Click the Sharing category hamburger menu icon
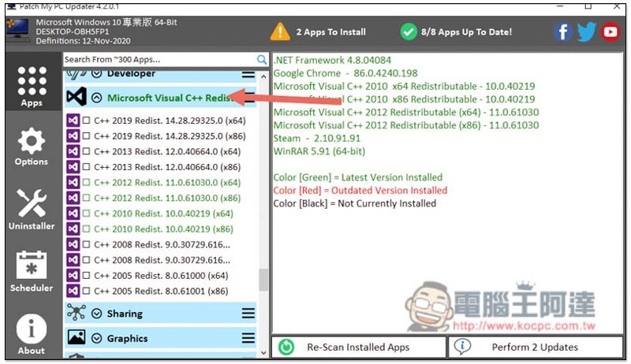This screenshot has width=631, height=364. point(248,314)
